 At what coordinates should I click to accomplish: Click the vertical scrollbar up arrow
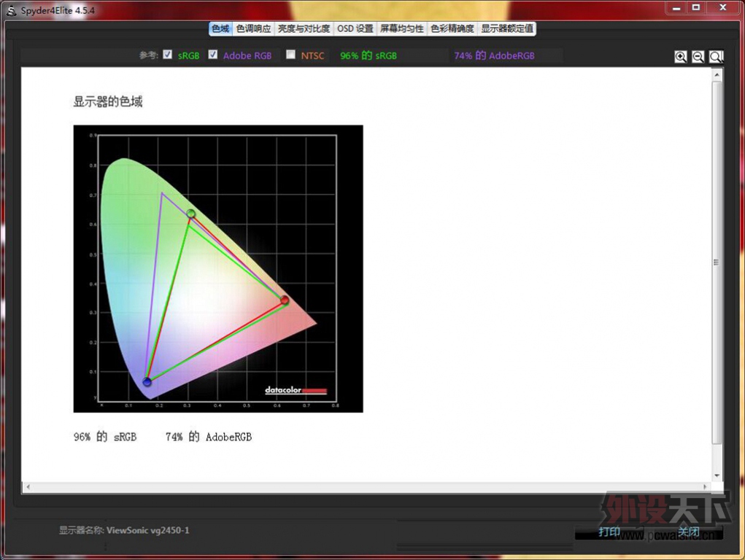[717, 75]
